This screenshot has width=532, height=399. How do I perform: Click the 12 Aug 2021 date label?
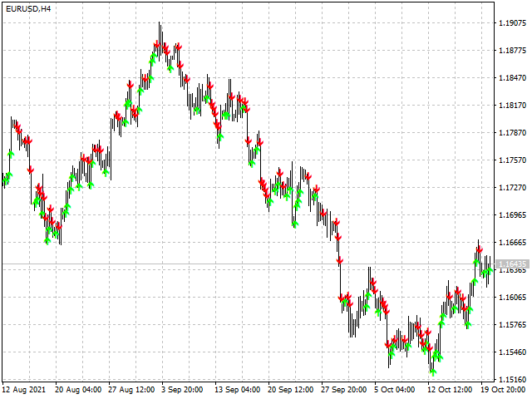pos(24,390)
